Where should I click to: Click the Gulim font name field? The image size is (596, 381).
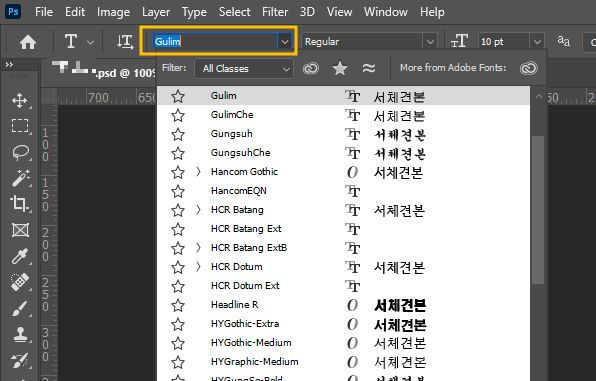pos(215,41)
